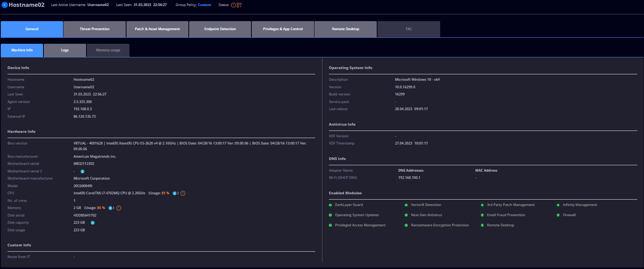
Task: Open info icon next to Motherboard serial 2
Action: click(x=82, y=171)
